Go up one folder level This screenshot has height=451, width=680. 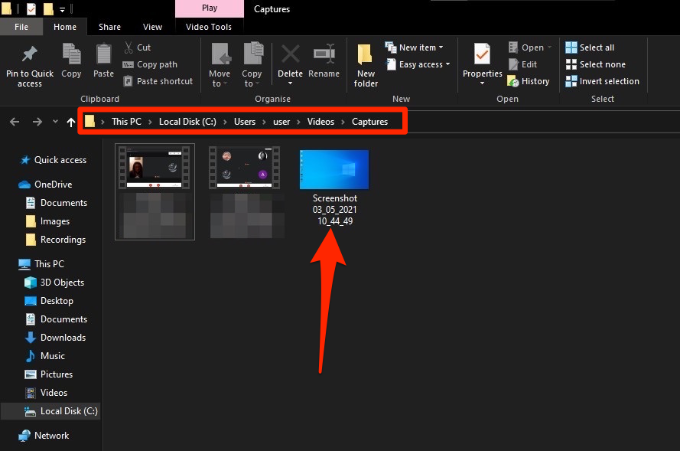(x=71, y=122)
